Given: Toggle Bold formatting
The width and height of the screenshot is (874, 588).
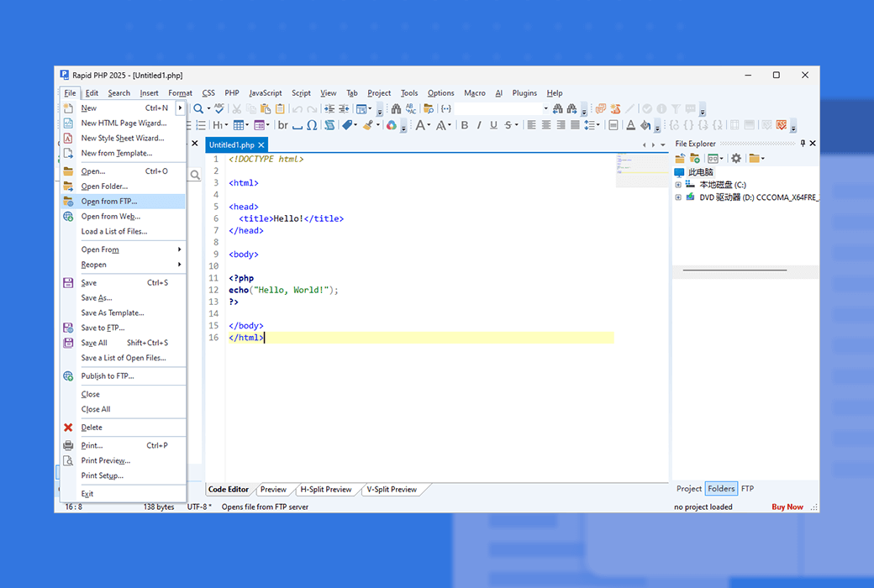Looking at the screenshot, I should click(465, 125).
